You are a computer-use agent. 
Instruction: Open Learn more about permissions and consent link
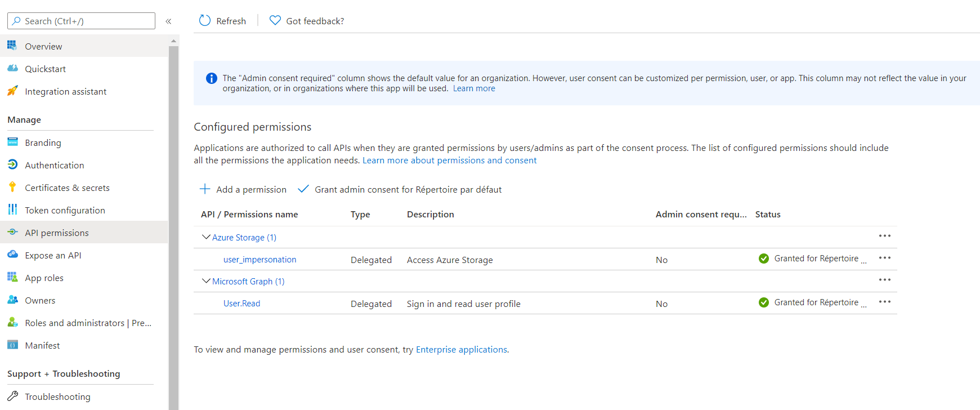(x=449, y=161)
